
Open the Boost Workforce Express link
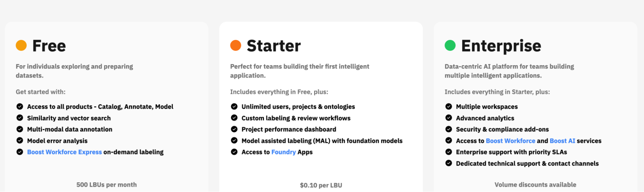64,152
